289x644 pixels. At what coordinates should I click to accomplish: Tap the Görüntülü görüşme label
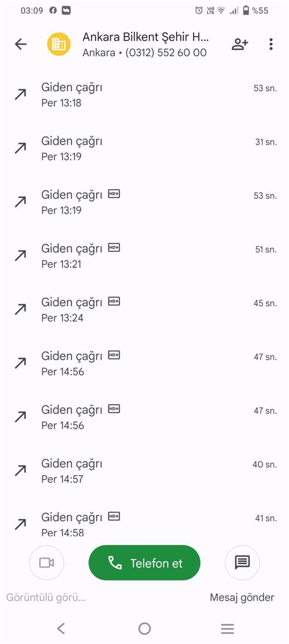pos(46,597)
